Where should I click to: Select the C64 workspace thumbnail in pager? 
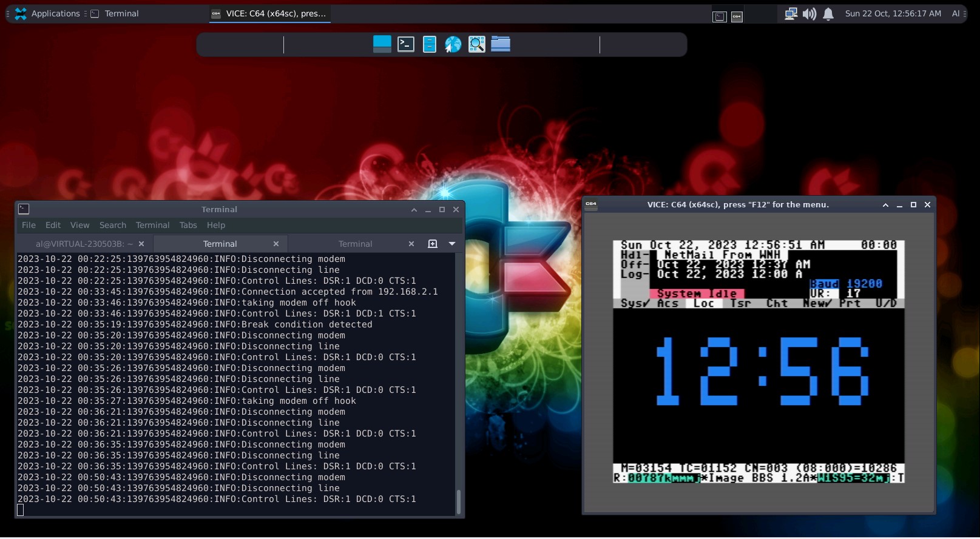[x=737, y=17]
